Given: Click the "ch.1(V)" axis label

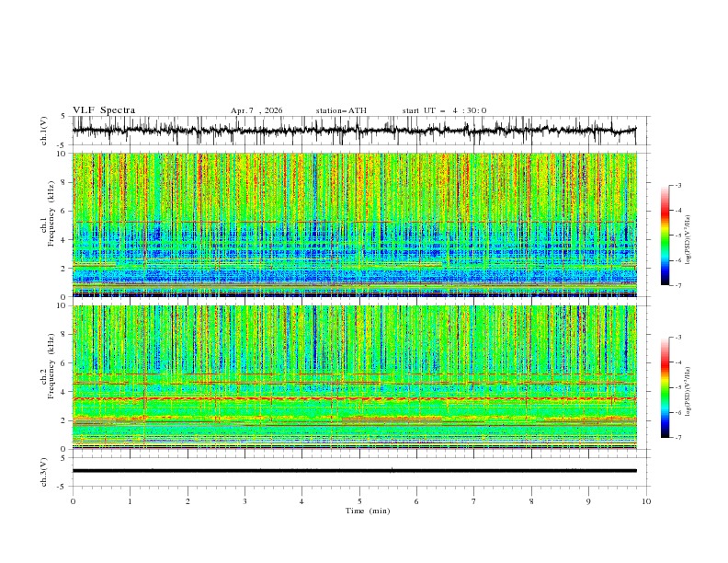Looking at the screenshot, I should [x=44, y=131].
